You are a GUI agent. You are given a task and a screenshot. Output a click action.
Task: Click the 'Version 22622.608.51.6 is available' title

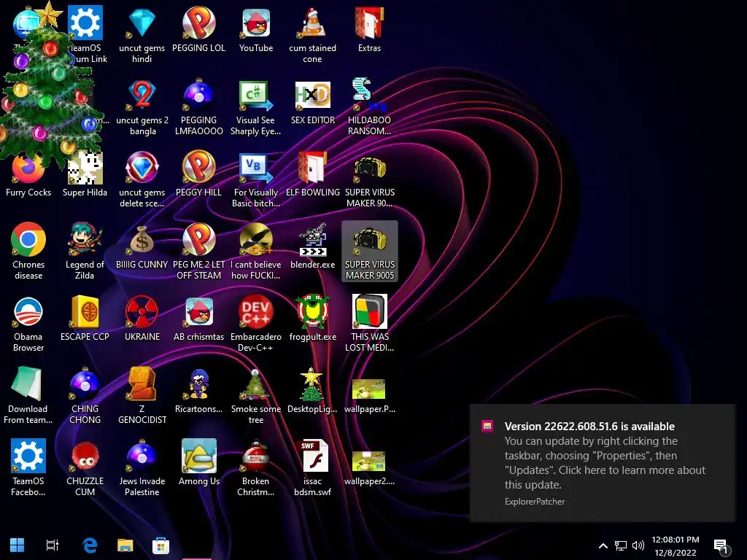[x=589, y=426]
